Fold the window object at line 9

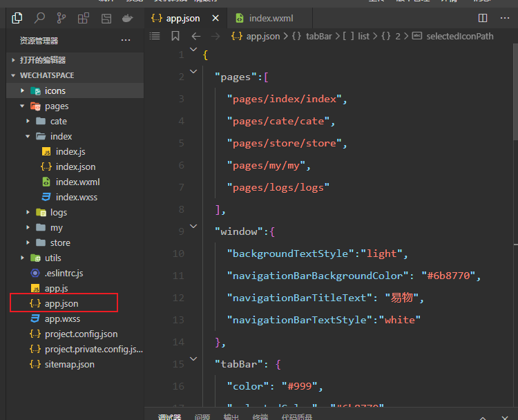point(193,227)
